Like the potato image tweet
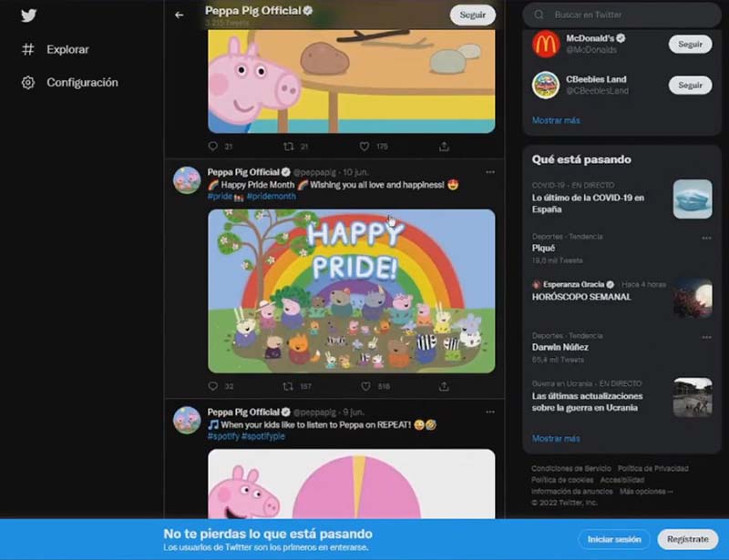 (364, 147)
